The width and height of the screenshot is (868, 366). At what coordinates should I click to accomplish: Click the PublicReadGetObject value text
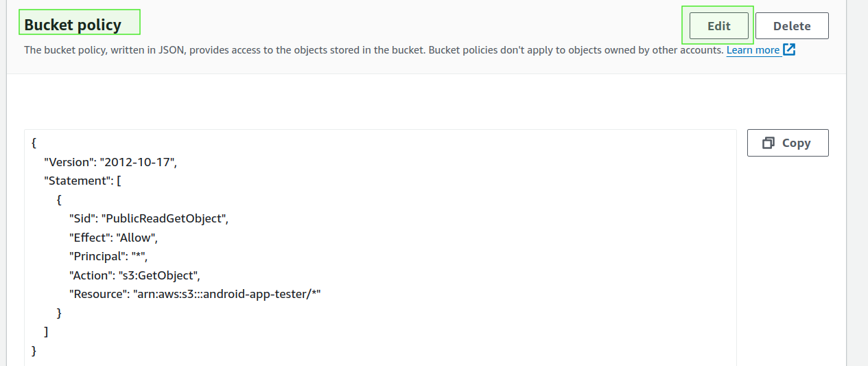pyautogui.click(x=165, y=219)
